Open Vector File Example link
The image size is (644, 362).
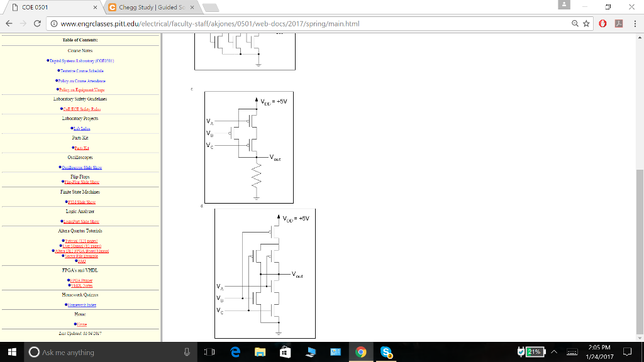click(x=81, y=256)
